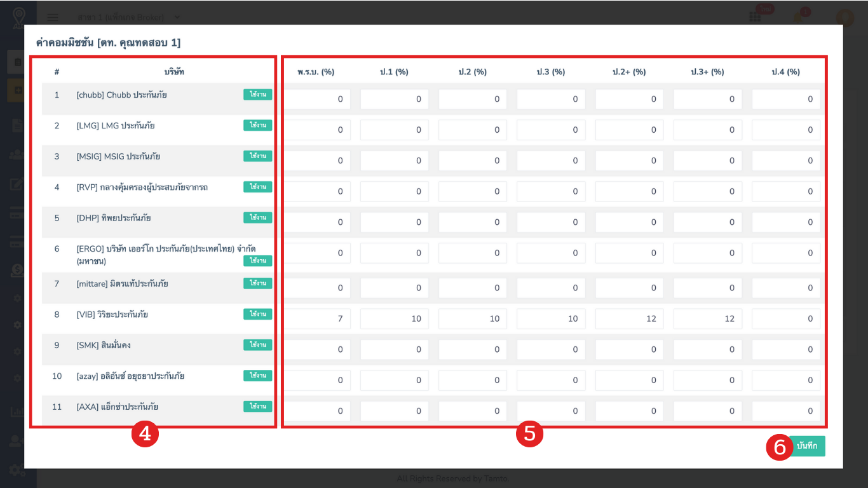Click the ป.2 (%) field for LMG
Viewport: 868px width, 488px height.
(473, 130)
